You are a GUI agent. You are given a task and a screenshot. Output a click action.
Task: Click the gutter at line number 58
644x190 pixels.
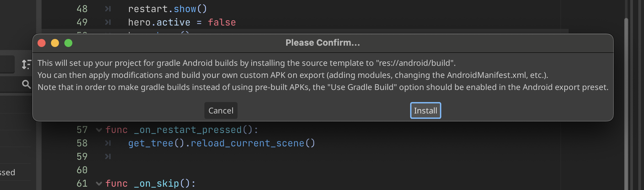(82, 143)
